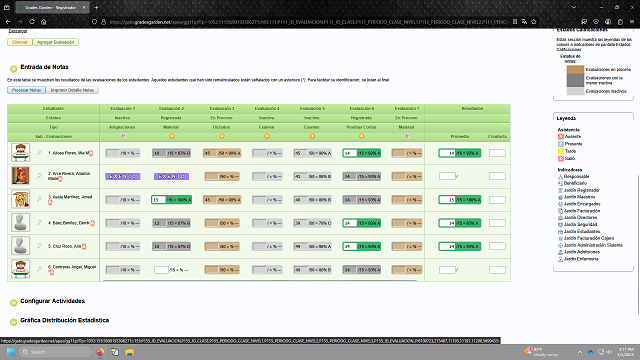Screen dimensions: 640x360
Task: Click the Eliminar button
Action: (x=20, y=42)
